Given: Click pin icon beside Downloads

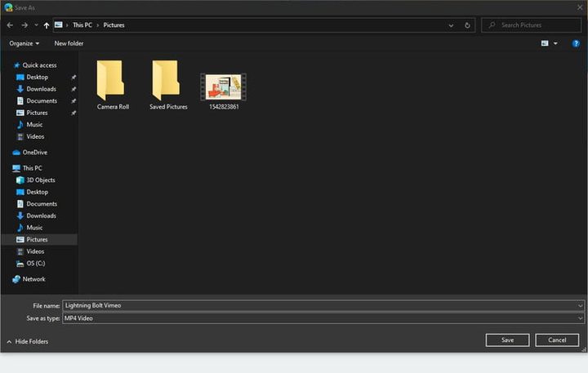Looking at the screenshot, I should click(x=73, y=89).
